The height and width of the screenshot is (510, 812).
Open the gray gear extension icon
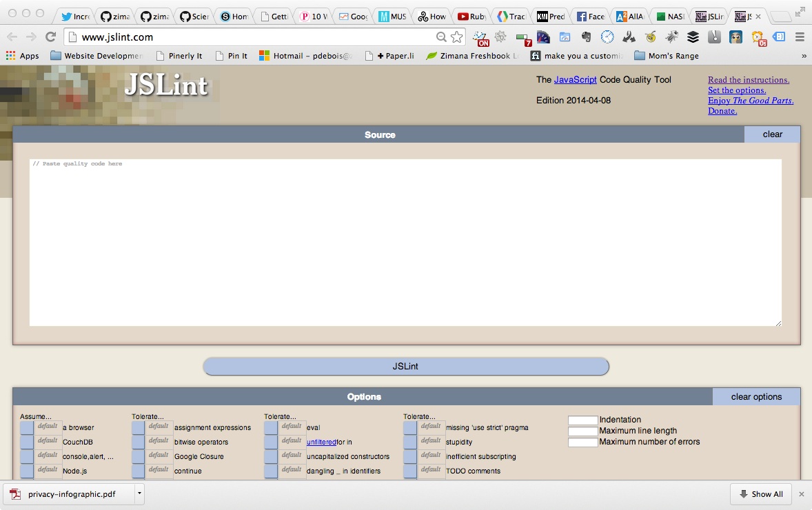(500, 37)
